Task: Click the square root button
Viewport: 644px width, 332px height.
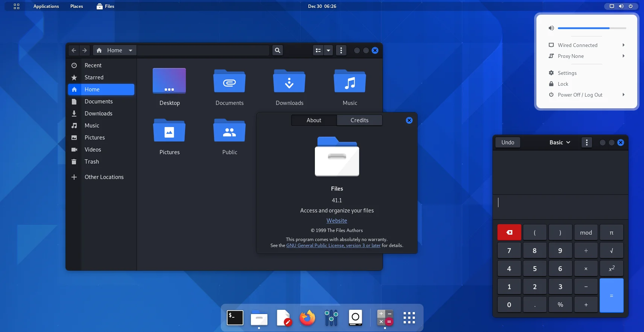Action: tap(611, 250)
